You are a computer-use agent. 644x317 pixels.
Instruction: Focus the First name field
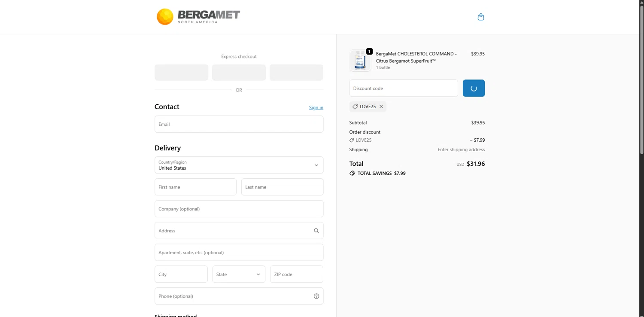click(195, 187)
